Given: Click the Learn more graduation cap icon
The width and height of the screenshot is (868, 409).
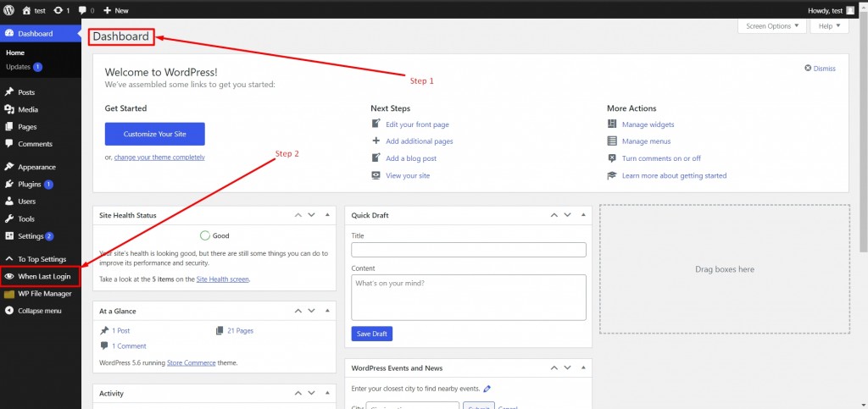Looking at the screenshot, I should (x=612, y=175).
